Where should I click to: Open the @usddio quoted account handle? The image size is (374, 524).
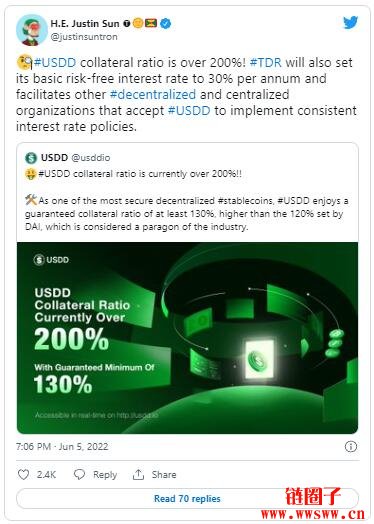pos(91,157)
